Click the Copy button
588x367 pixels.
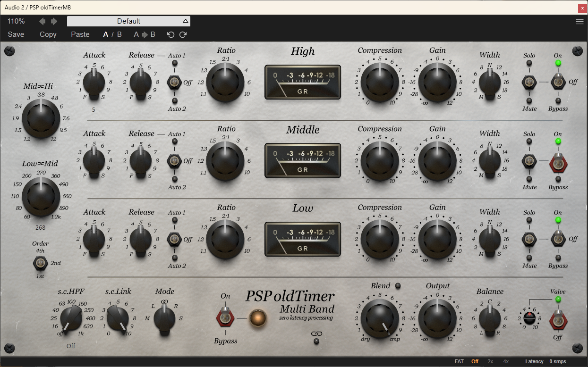(x=48, y=34)
